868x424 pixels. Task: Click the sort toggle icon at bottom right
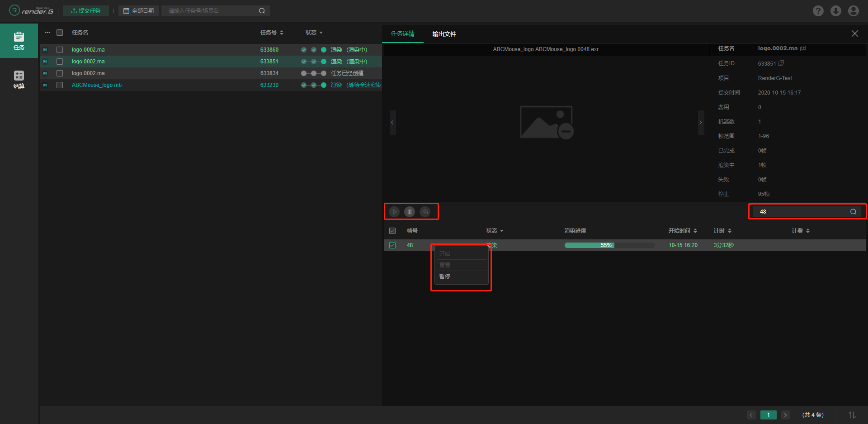(x=852, y=415)
